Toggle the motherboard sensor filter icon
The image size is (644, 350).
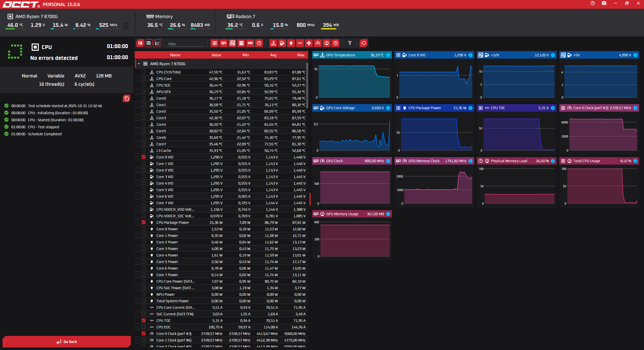232,43
